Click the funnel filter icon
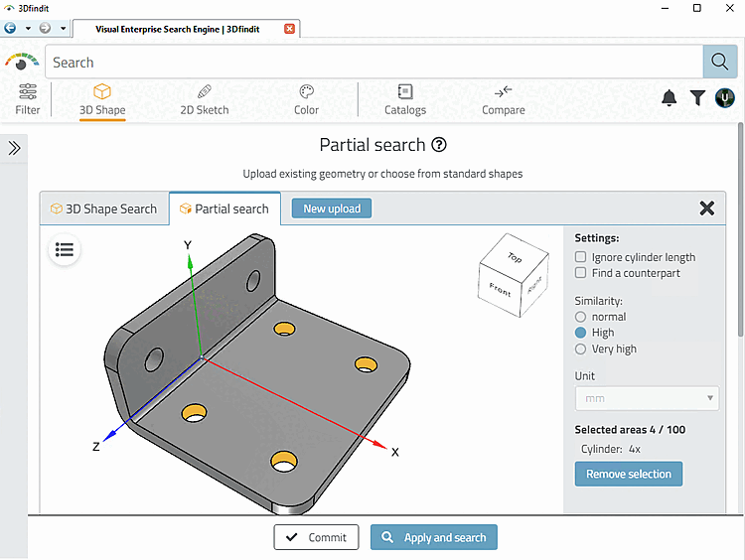Image resolution: width=745 pixels, height=560 pixels. (698, 97)
